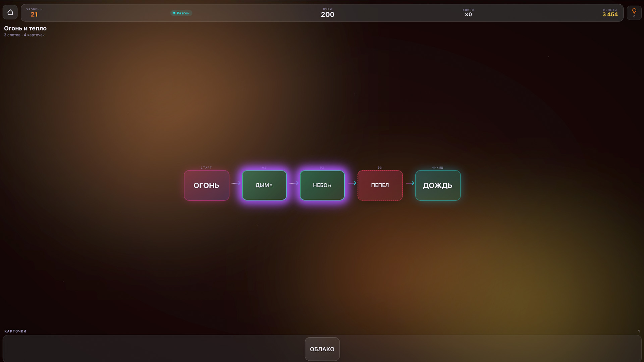Pick the ОБЛАКО card from the tray
Image resolution: width=644 pixels, height=362 pixels.
[x=322, y=349]
